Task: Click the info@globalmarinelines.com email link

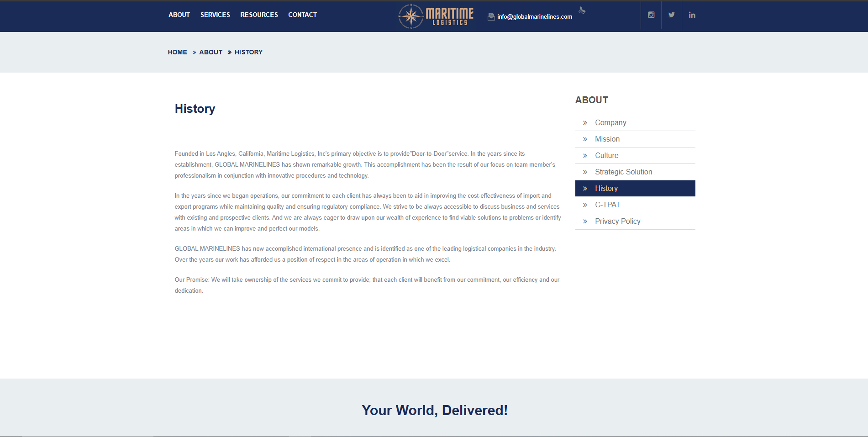Action: click(x=534, y=17)
